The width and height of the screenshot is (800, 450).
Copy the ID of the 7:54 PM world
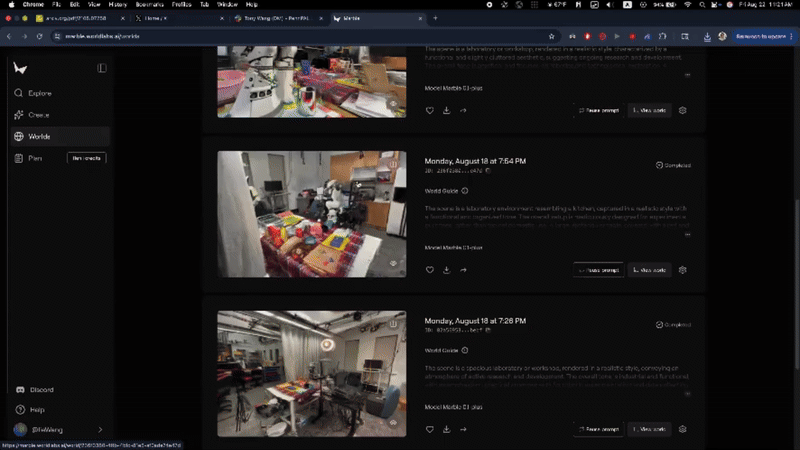488,171
